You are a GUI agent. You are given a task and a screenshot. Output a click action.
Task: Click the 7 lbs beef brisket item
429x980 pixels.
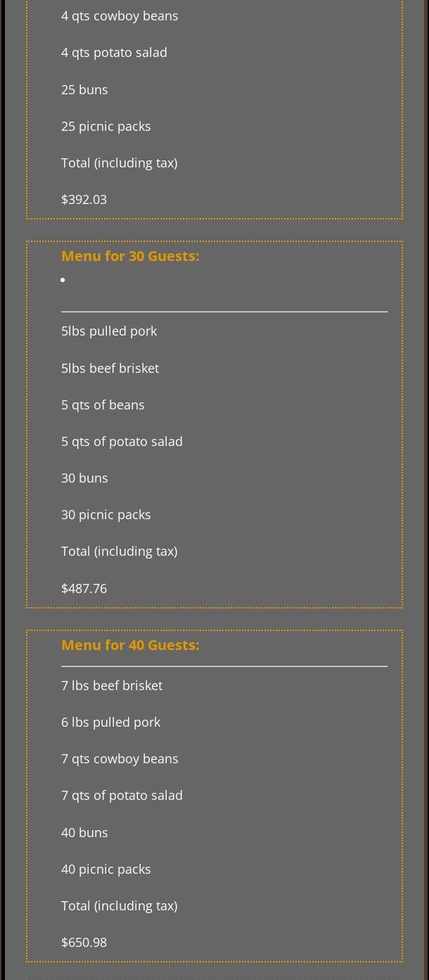pos(112,685)
